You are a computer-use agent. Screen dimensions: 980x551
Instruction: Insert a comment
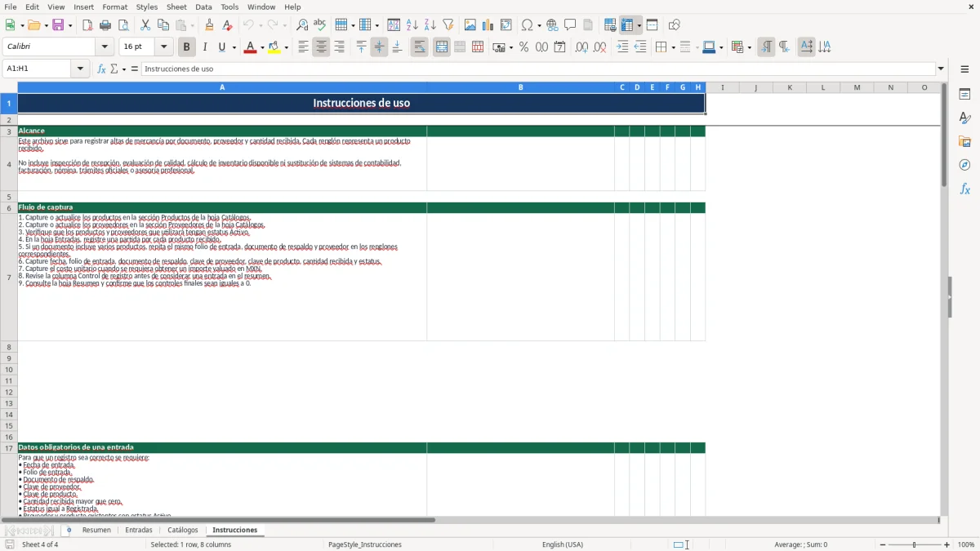tap(570, 25)
